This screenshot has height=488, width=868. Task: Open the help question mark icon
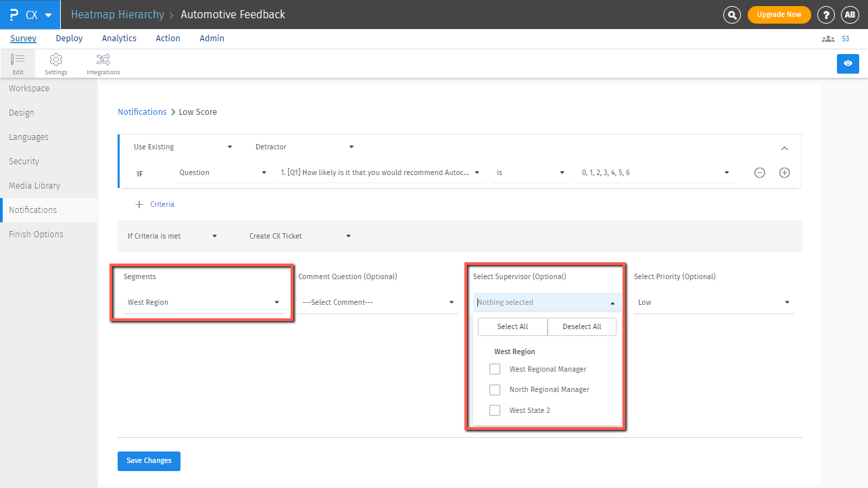click(825, 14)
